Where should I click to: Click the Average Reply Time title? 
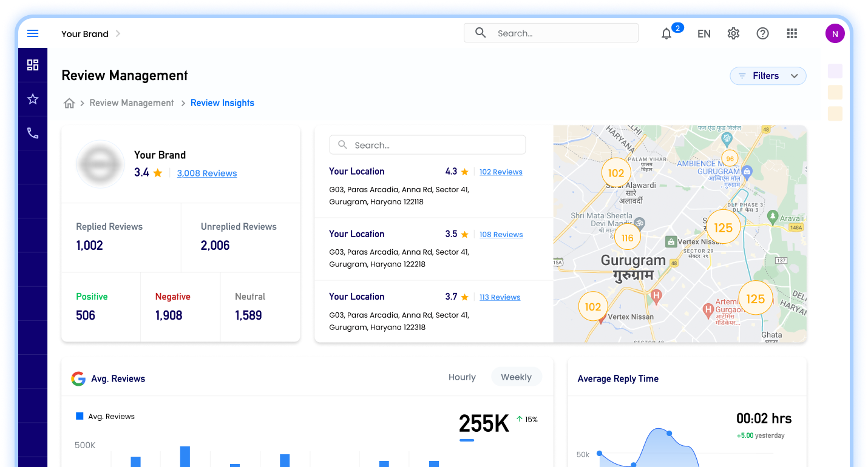[618, 379]
